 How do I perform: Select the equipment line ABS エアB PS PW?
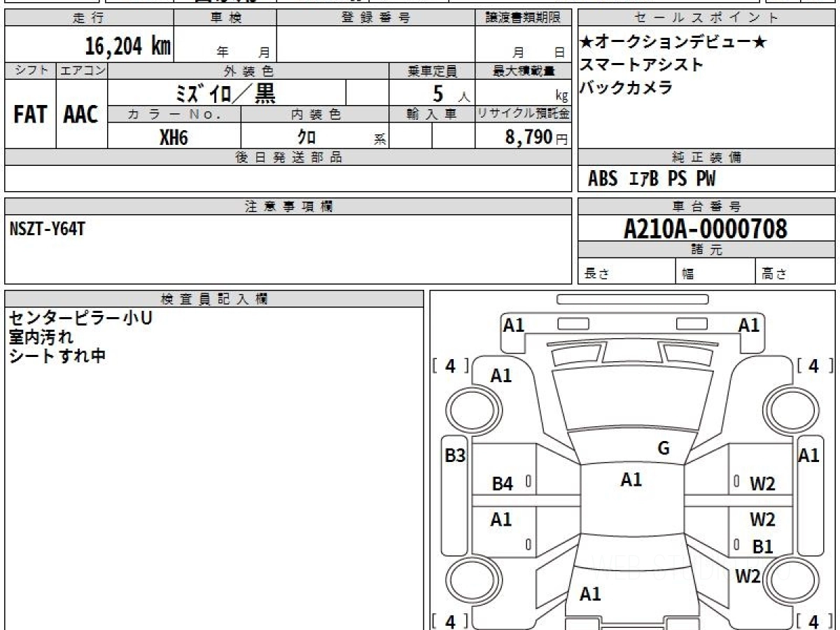coord(652,179)
